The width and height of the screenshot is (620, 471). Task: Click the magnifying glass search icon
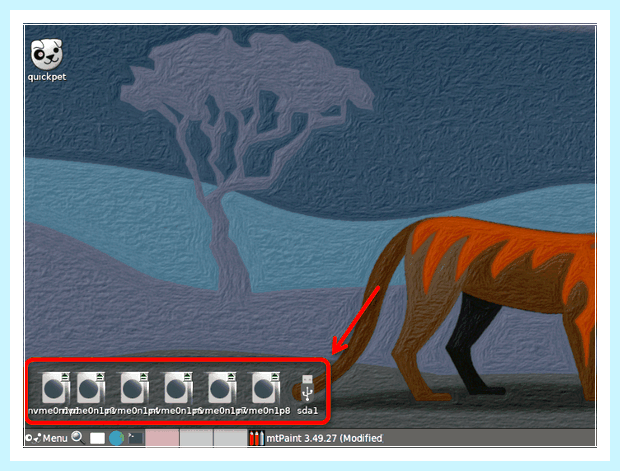(x=78, y=438)
